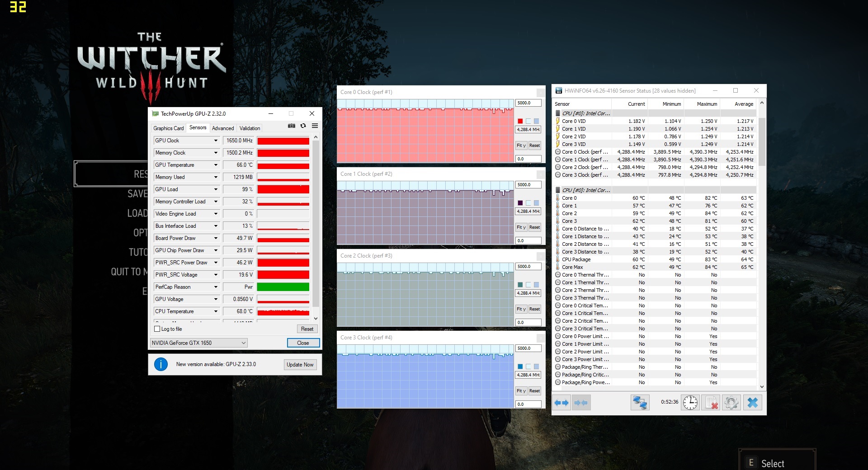The width and height of the screenshot is (868, 470).
Task: Click GPU-Z Close button
Action: coord(303,343)
